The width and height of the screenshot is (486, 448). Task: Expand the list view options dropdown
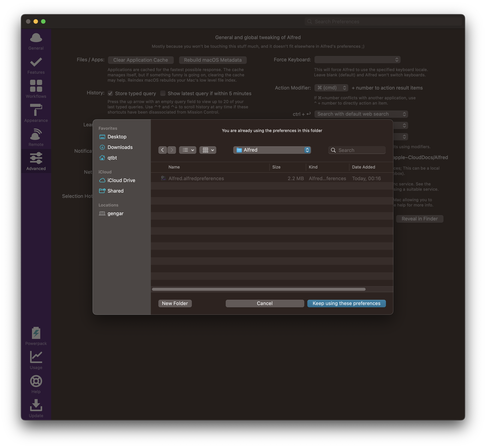[188, 150]
